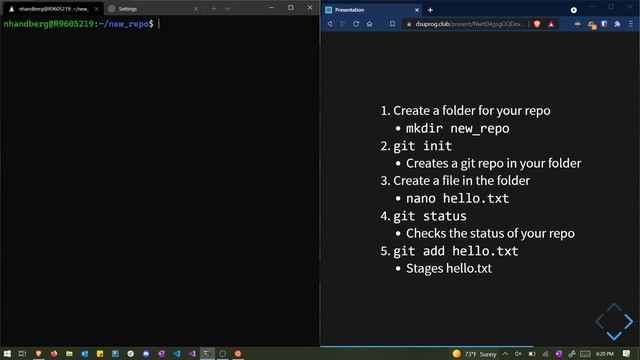Click 'Create a folder for your repo' text

tap(471, 111)
